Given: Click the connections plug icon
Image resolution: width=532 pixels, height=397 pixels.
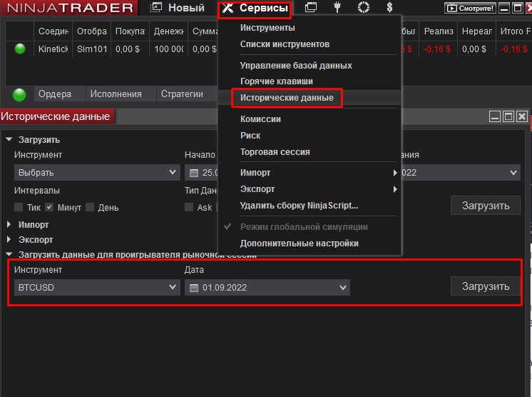Looking at the screenshot, I should (x=337, y=7).
